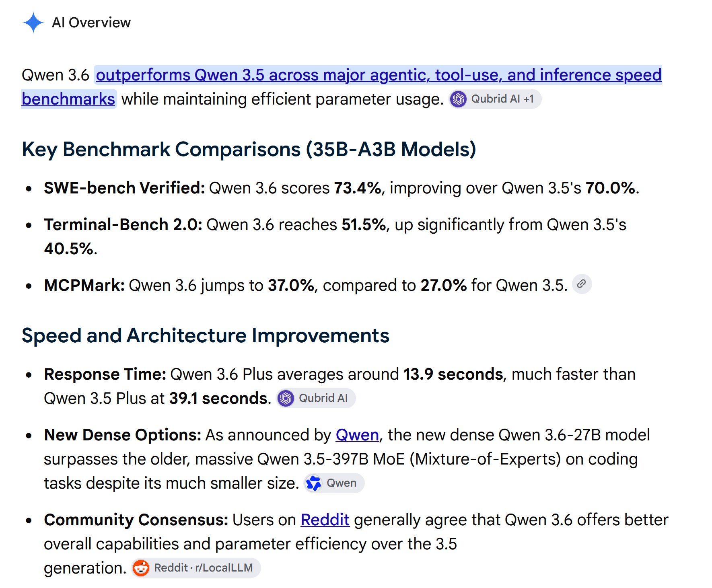Viewport: 712px width, 588px height.
Task: Click 'Speed and Architecture Improvements' heading
Action: click(x=206, y=336)
